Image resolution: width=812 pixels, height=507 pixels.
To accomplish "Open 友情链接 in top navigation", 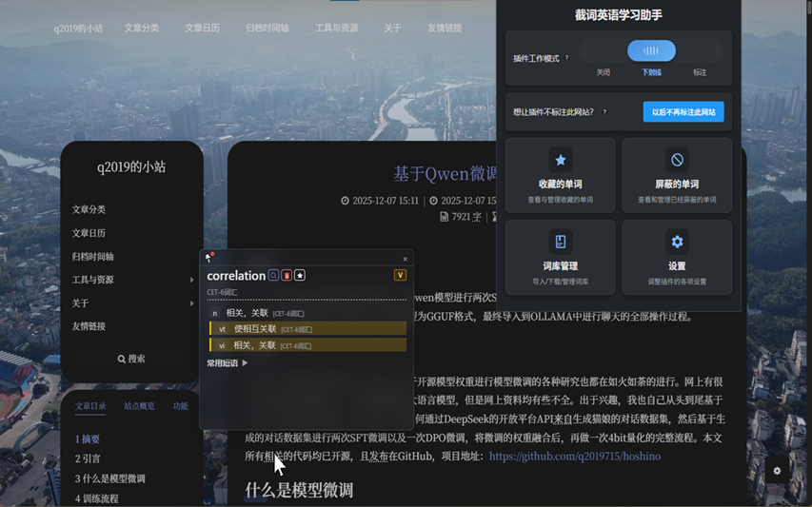I will pyautogui.click(x=445, y=28).
